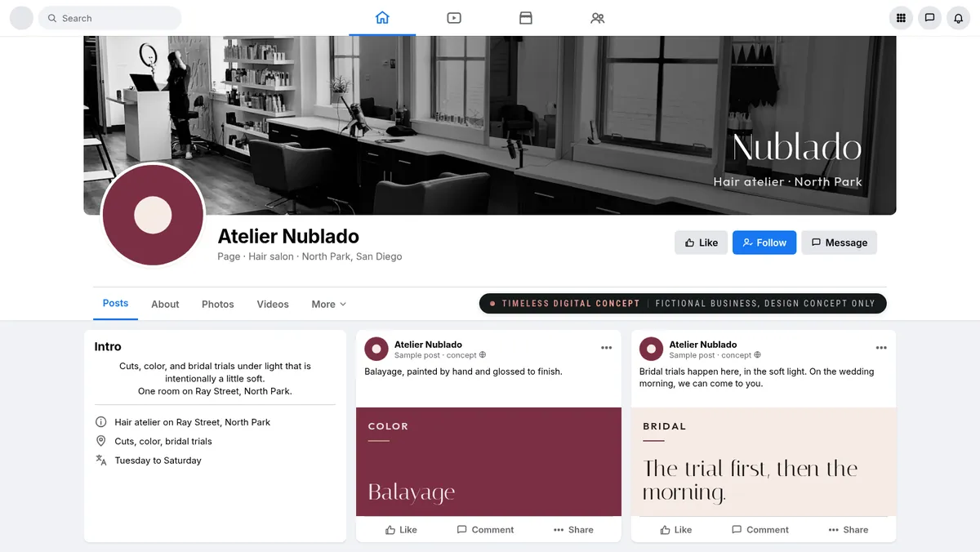Click 'Tuesday to Saturday' text
Screen dimensions: 980x552
pyautogui.click(x=158, y=461)
